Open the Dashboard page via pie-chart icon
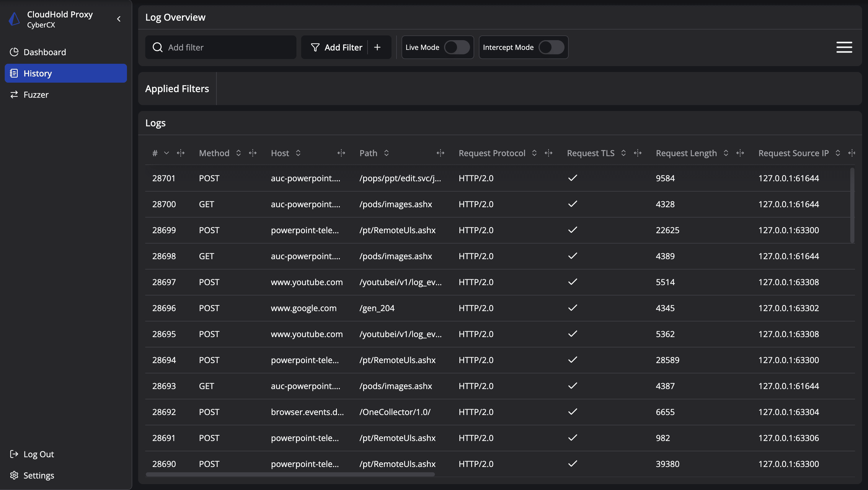The width and height of the screenshot is (868, 490). tap(14, 52)
